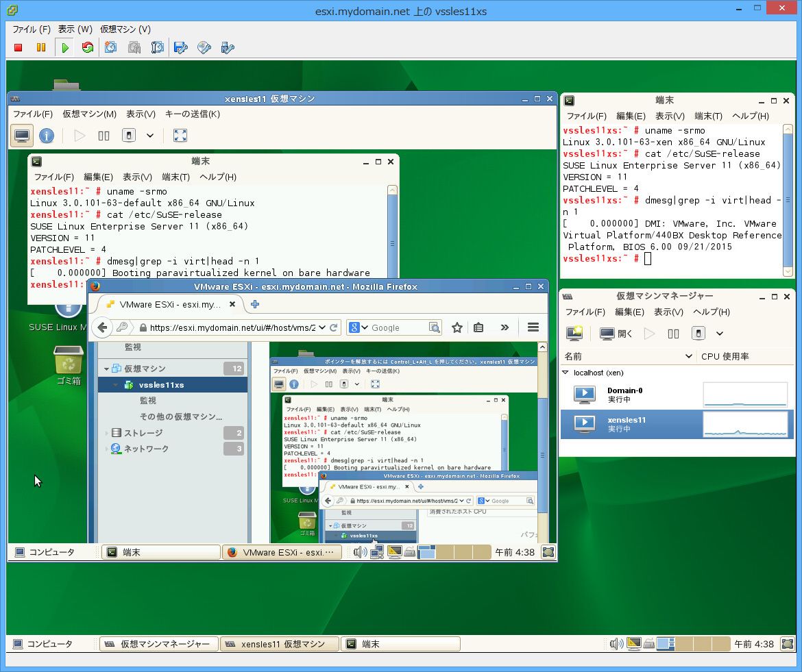Switch to xensles11 仮想マシン taskbar entry

click(280, 644)
